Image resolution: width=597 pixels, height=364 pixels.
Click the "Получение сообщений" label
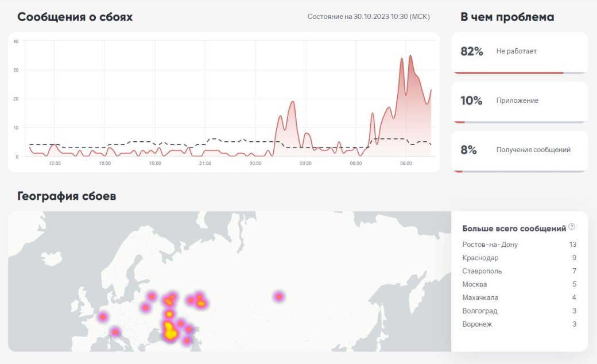pyautogui.click(x=533, y=150)
